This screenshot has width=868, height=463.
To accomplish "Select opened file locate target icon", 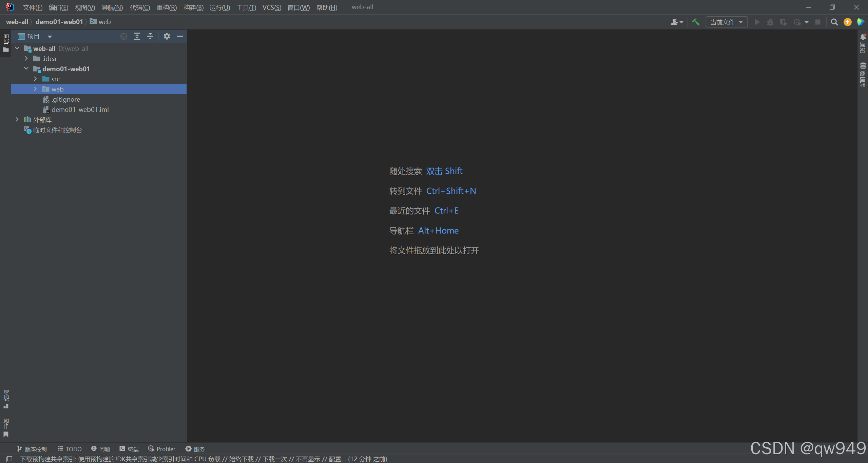I will [x=123, y=36].
